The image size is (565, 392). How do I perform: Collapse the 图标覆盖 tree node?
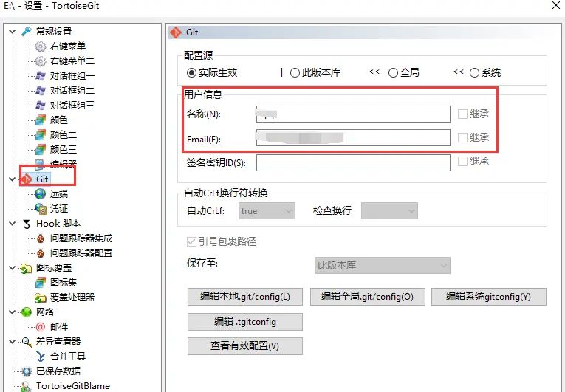tap(13, 268)
